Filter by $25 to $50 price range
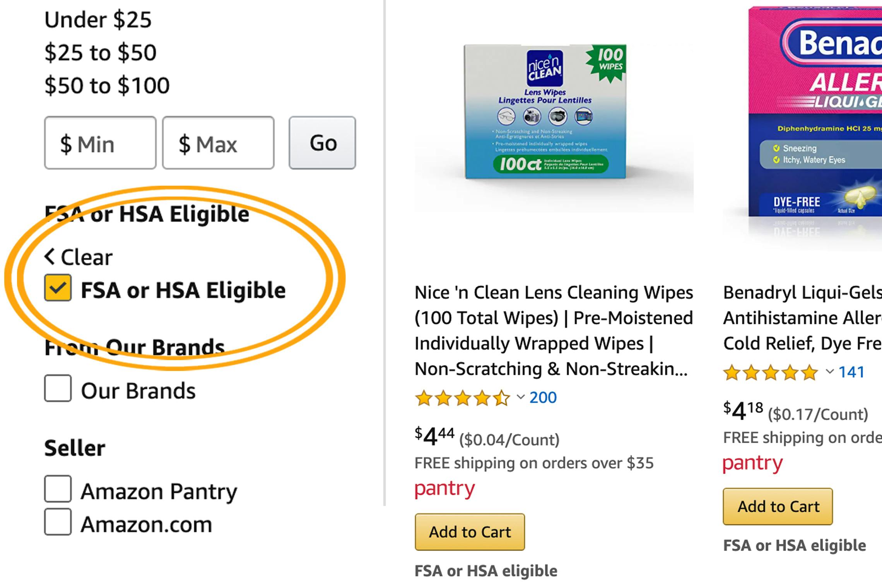This screenshot has width=882, height=588. point(100,53)
